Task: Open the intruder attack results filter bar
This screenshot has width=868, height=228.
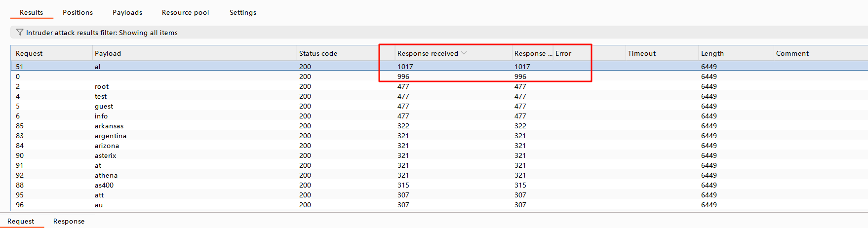Action: click(102, 33)
